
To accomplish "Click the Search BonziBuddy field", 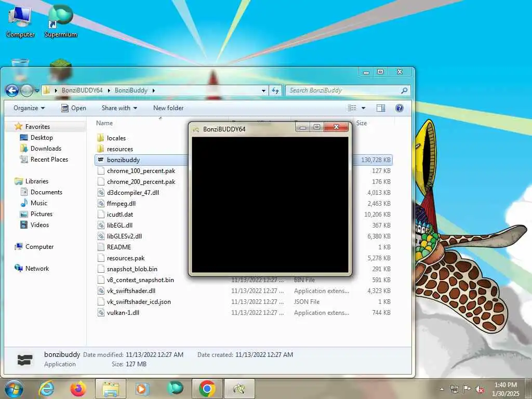I will (x=348, y=90).
